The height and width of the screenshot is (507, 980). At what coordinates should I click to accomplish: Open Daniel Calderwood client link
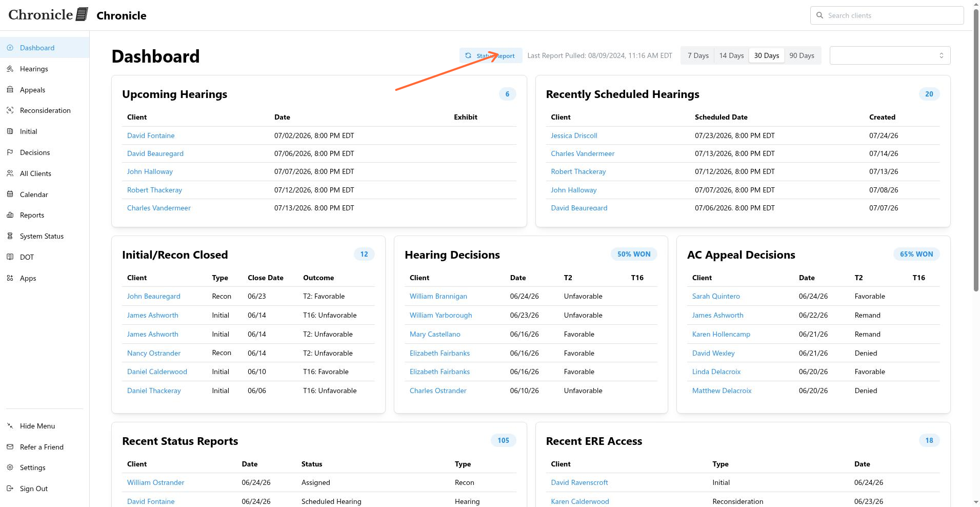pos(157,372)
